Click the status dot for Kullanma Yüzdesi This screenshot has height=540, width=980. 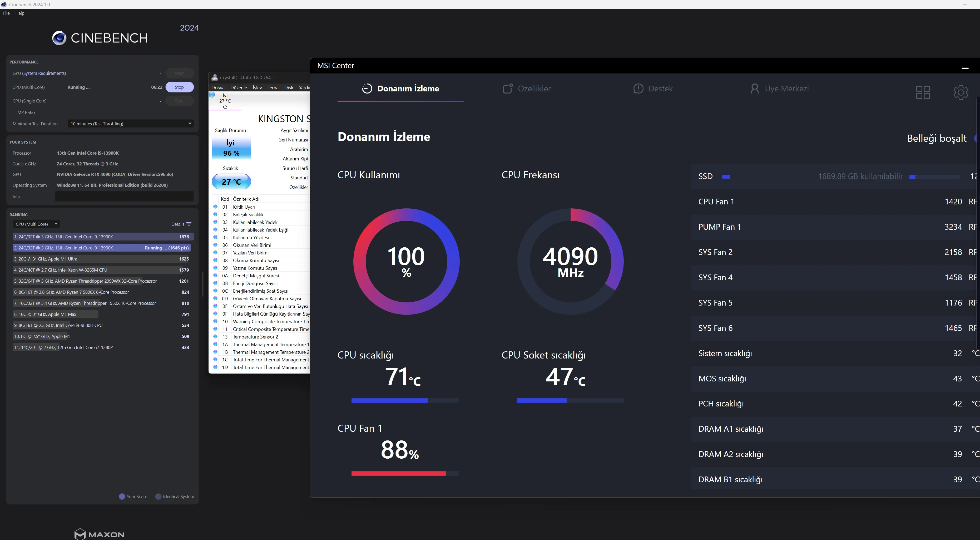point(215,237)
